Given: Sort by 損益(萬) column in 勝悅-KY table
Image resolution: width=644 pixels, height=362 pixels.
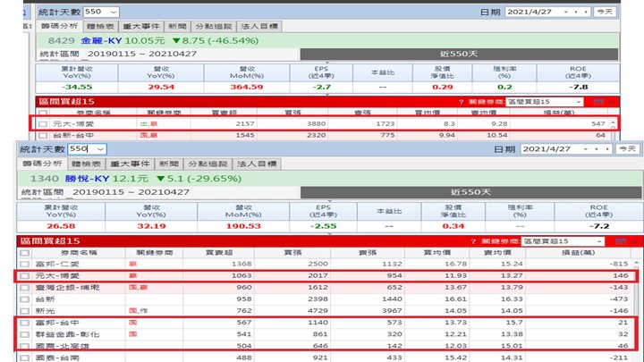Looking at the screenshot, I should click(579, 253).
